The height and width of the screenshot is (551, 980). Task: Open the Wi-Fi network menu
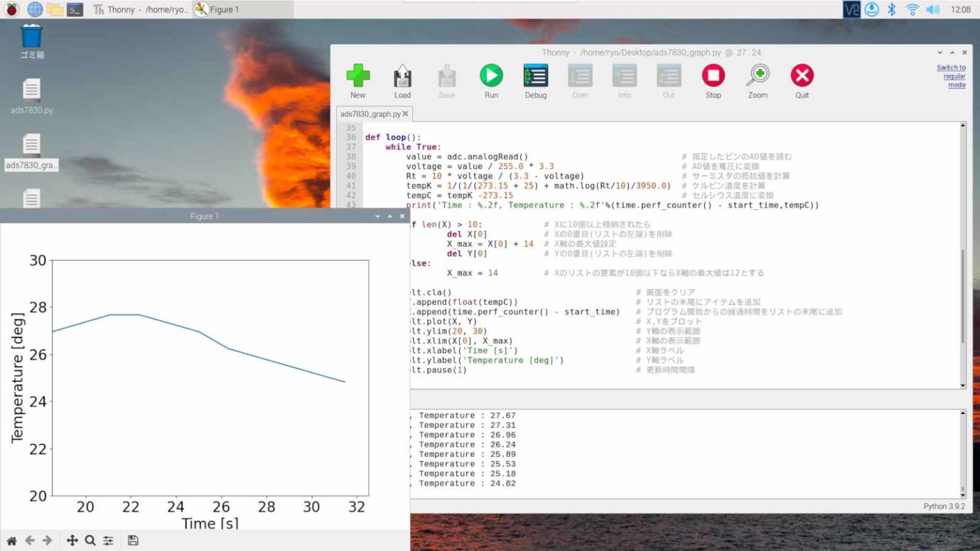[x=912, y=10]
